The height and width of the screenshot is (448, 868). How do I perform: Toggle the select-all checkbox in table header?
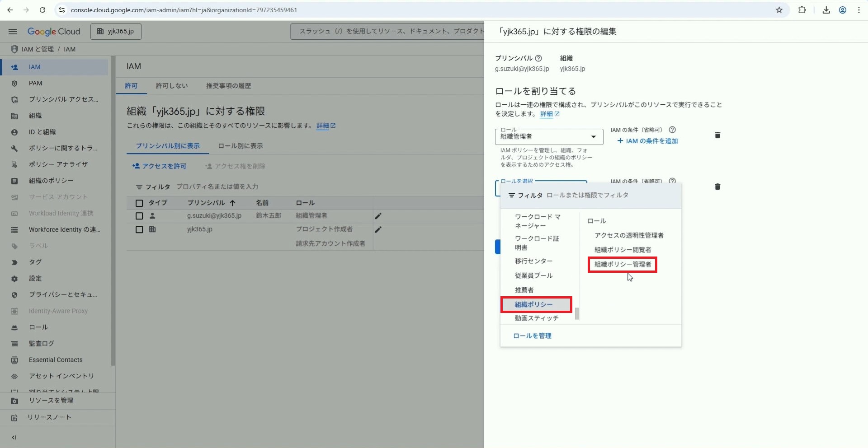click(x=139, y=203)
